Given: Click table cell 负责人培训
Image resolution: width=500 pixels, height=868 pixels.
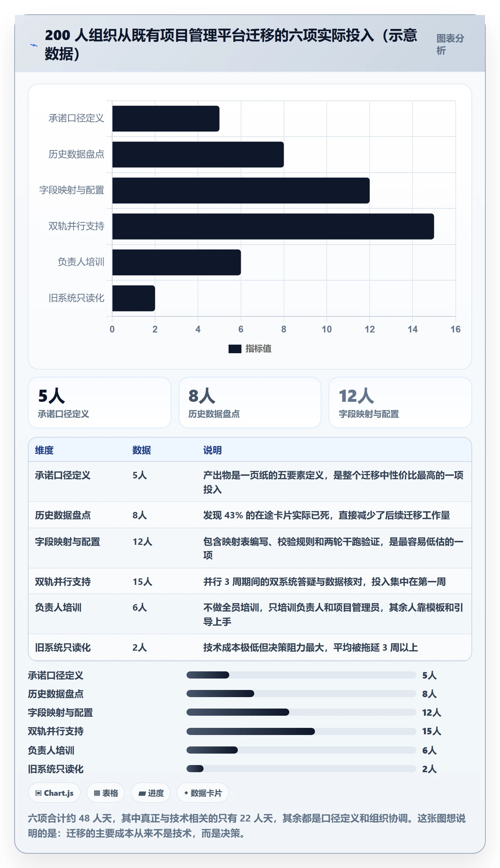Looking at the screenshot, I should 58,607.
